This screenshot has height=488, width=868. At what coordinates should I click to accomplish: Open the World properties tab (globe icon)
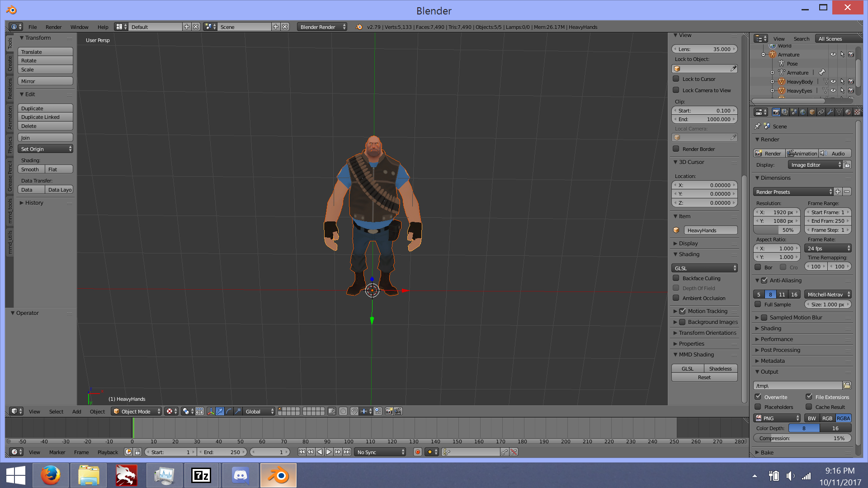803,112
